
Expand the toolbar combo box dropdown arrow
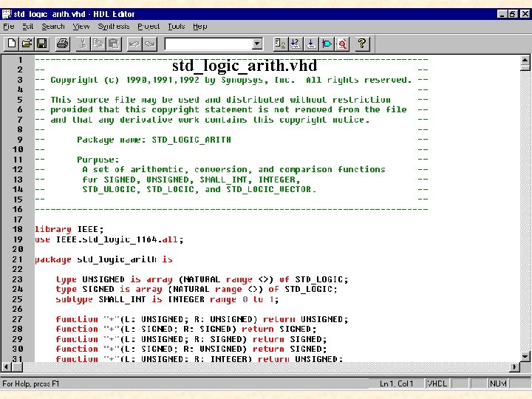coord(257,44)
